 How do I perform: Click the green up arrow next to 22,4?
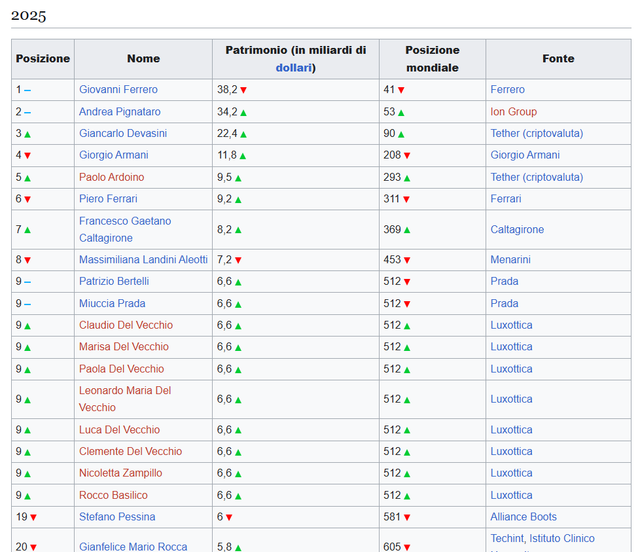tap(243, 134)
